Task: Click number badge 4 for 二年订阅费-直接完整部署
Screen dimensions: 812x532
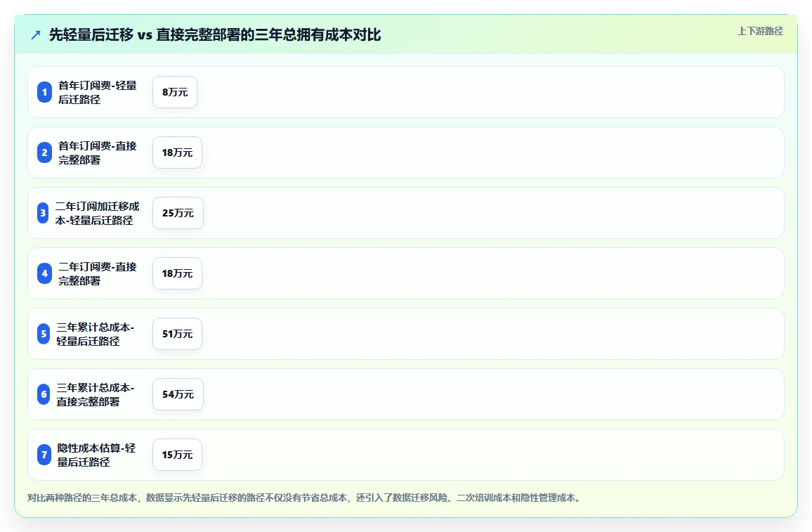Action: 44,273
